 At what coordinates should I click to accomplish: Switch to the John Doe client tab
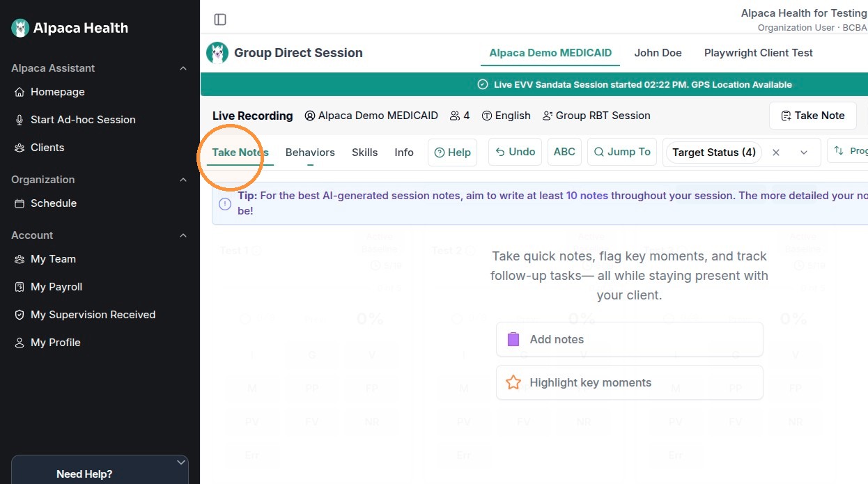[658, 53]
